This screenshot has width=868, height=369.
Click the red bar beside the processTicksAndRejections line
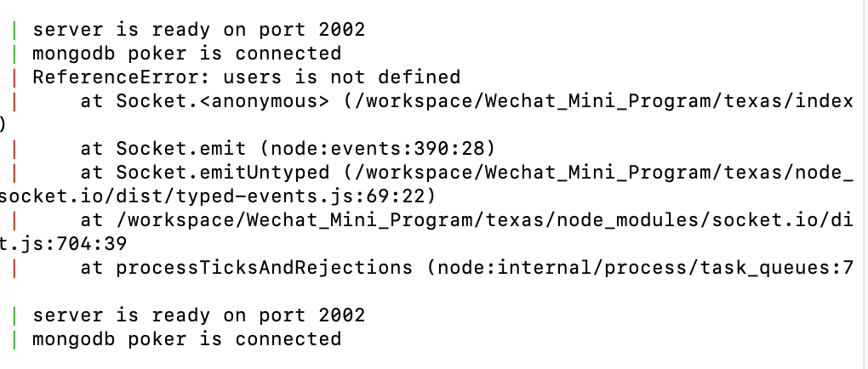(14, 268)
